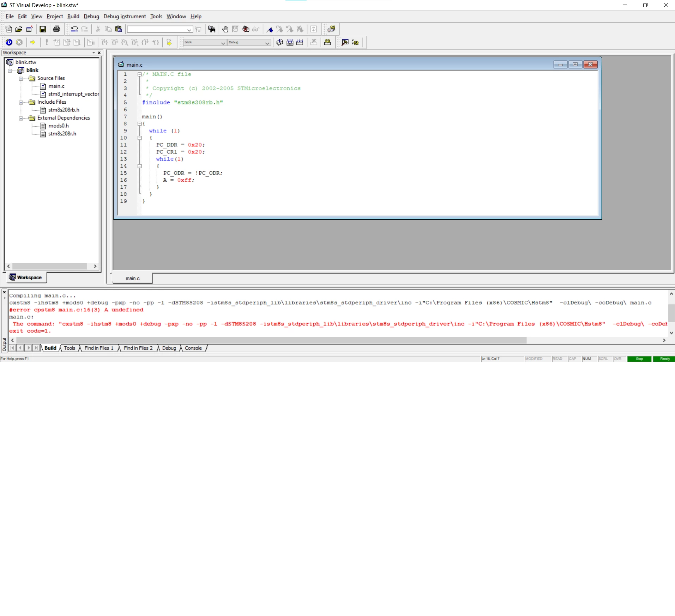Viewport: 675px width, 616px height.
Task: Start debugging with the blue D icon
Action: tap(9, 42)
